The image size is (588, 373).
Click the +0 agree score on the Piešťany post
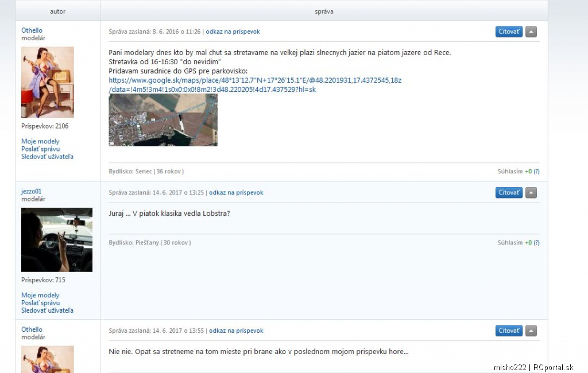click(528, 243)
